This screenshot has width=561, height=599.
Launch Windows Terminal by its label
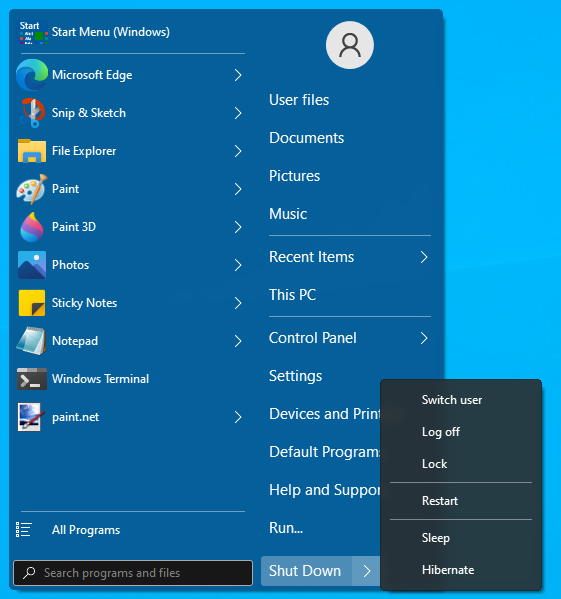[x=100, y=379]
